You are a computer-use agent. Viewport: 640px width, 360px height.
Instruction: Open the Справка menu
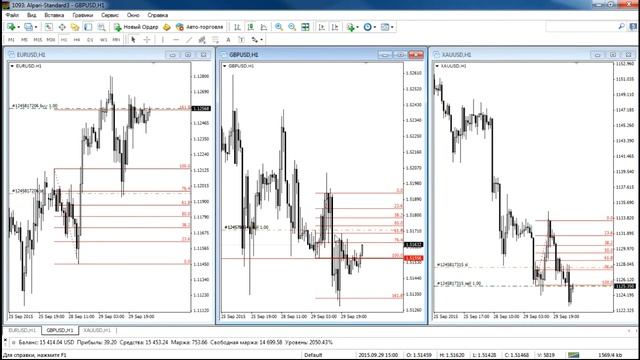(158, 15)
